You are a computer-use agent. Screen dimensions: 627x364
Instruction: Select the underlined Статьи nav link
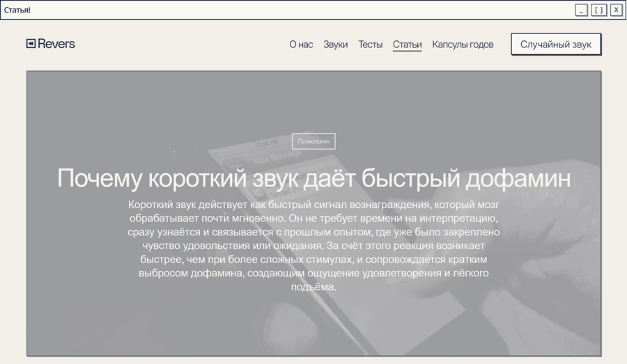[x=407, y=45]
